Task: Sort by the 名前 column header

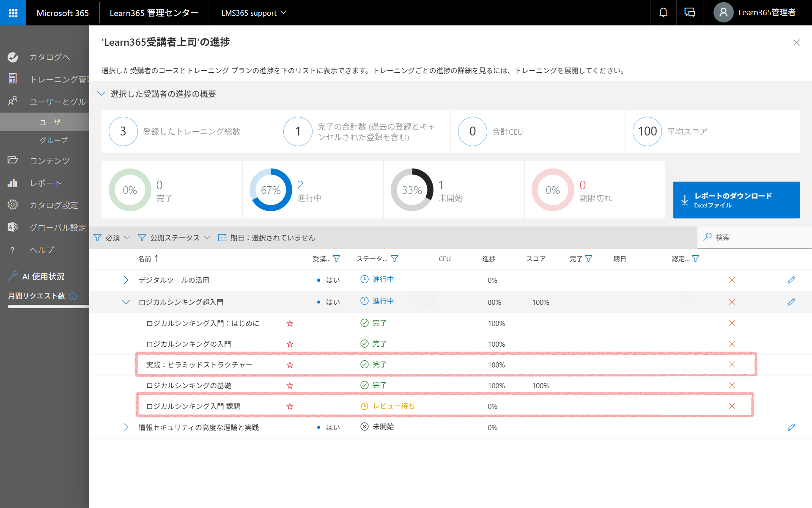Action: (x=148, y=259)
